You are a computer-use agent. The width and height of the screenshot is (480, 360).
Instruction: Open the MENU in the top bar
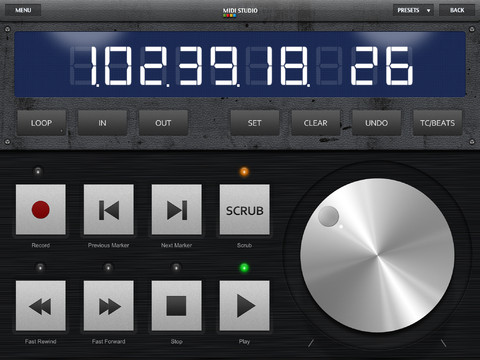(x=23, y=10)
